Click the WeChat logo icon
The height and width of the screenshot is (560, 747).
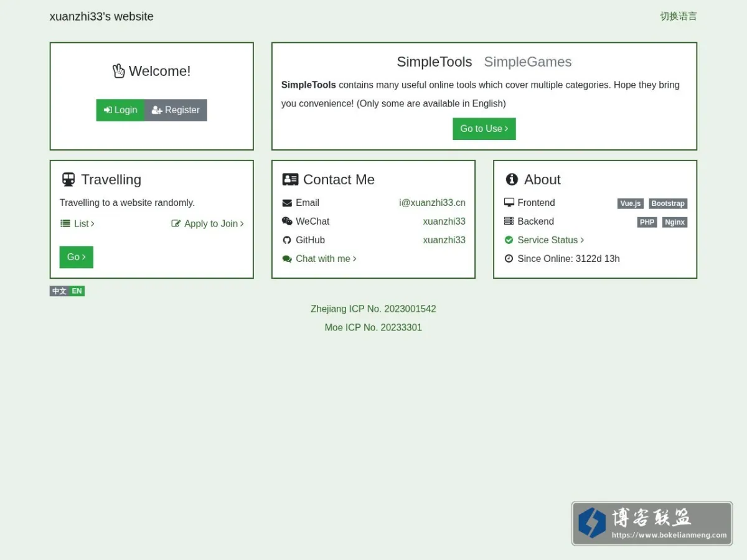click(287, 222)
